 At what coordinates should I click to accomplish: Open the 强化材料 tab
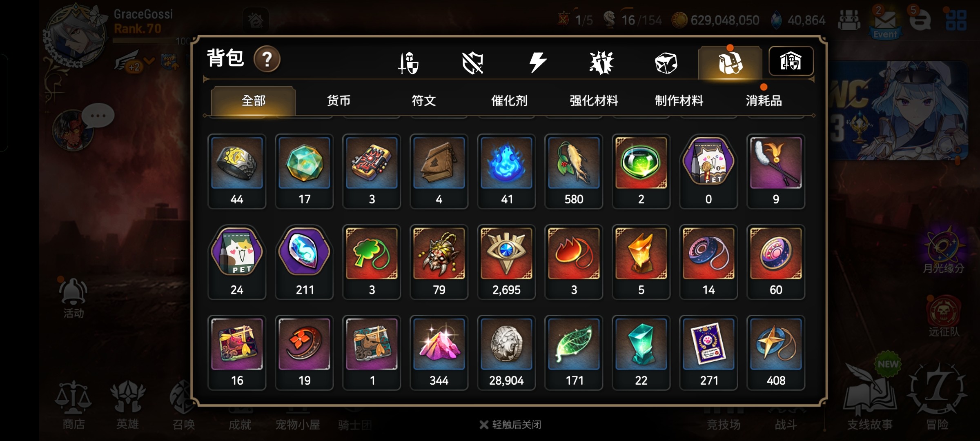point(594,100)
